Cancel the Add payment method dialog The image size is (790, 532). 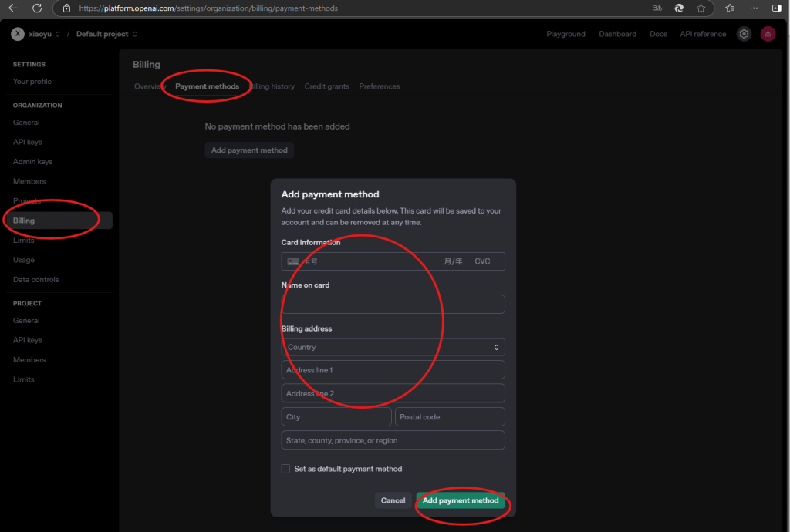[393, 500]
